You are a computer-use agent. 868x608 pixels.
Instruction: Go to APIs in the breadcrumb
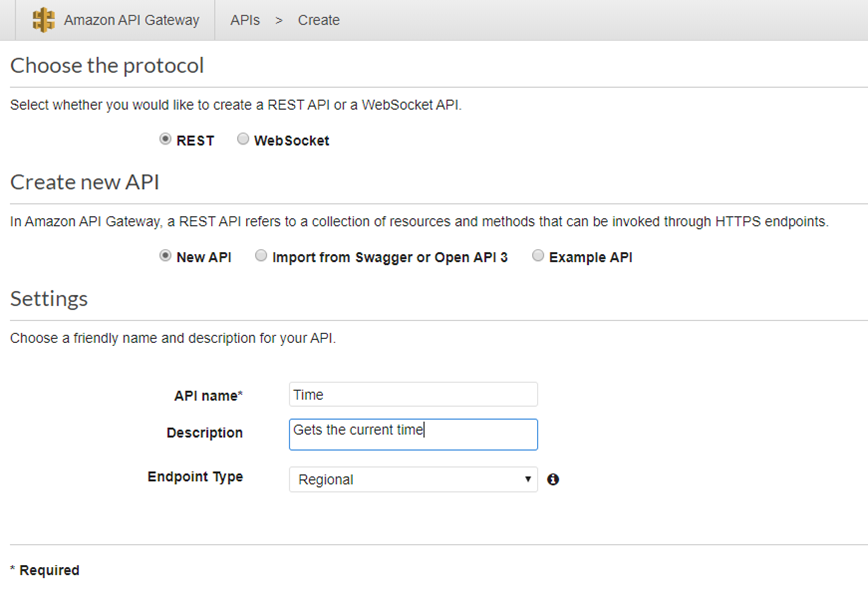(245, 20)
